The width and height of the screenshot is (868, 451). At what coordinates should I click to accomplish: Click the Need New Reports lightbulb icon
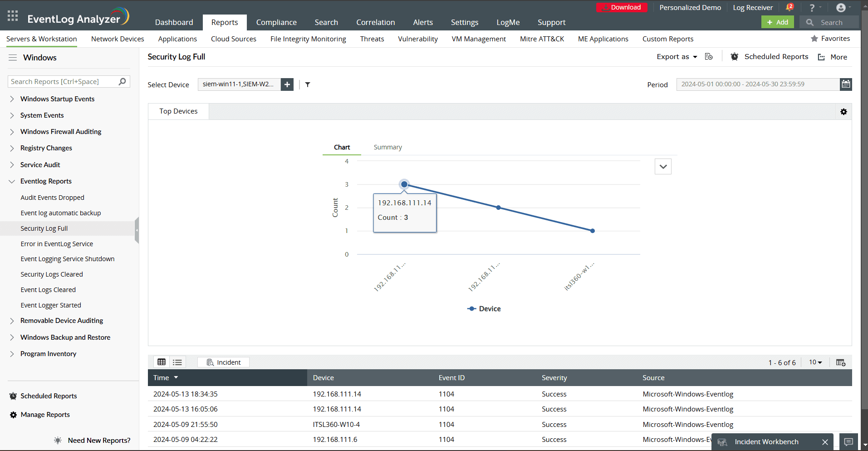click(x=58, y=441)
